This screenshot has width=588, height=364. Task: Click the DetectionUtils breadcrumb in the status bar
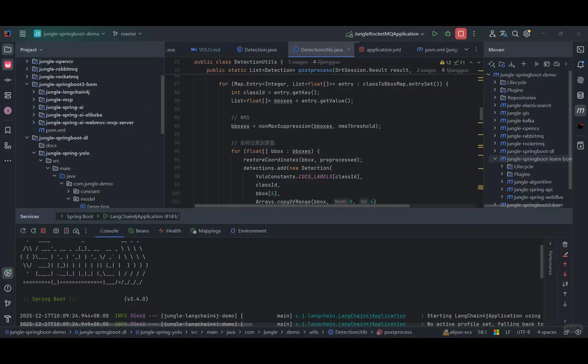351,332
